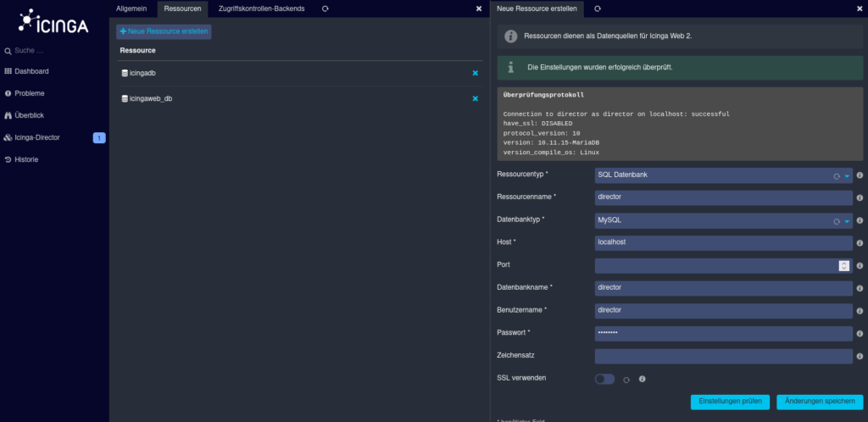Click the Icinga logo
This screenshot has height=422, width=868.
pyautogui.click(x=53, y=22)
